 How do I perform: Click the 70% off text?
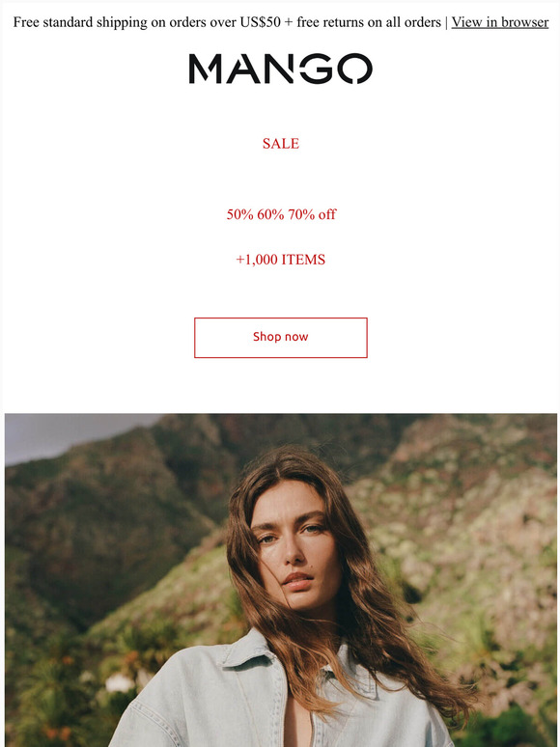pyautogui.click(x=312, y=214)
